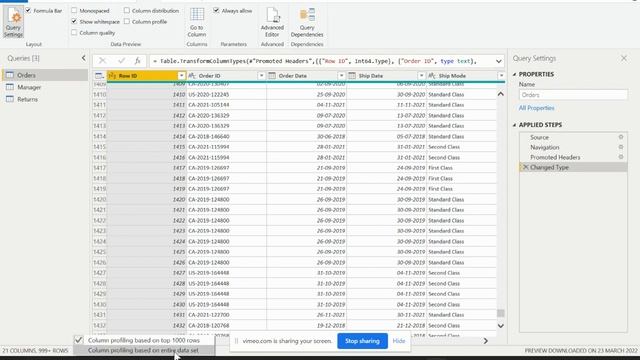Click inside the formula bar text

314,61
